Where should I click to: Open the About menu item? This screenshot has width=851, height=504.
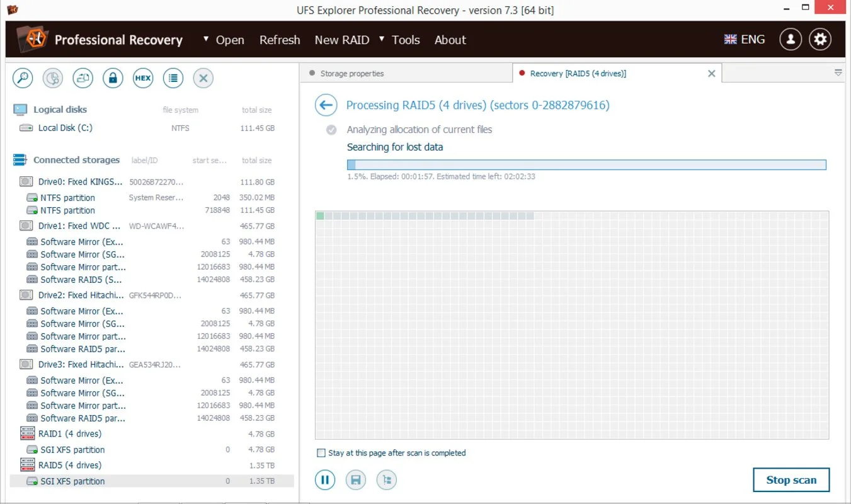click(450, 40)
